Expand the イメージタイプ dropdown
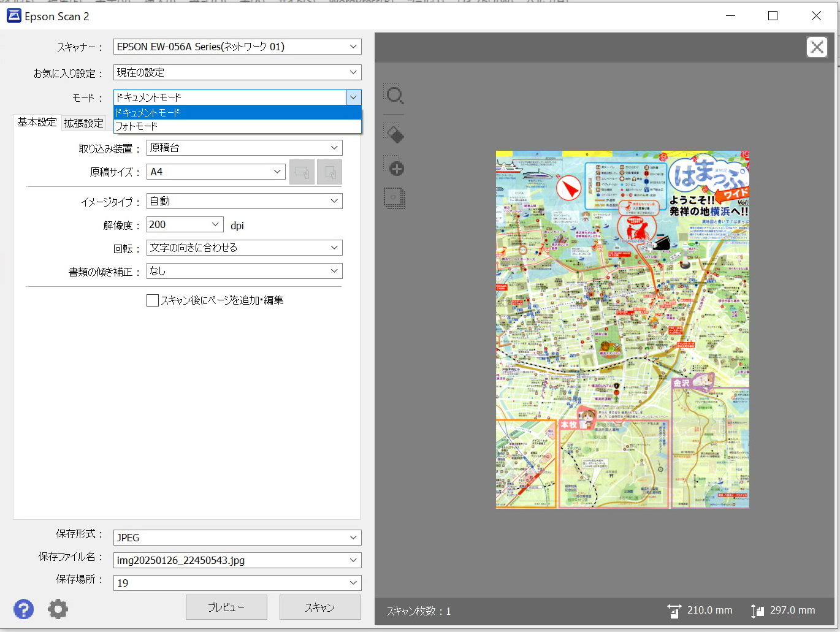 point(244,201)
